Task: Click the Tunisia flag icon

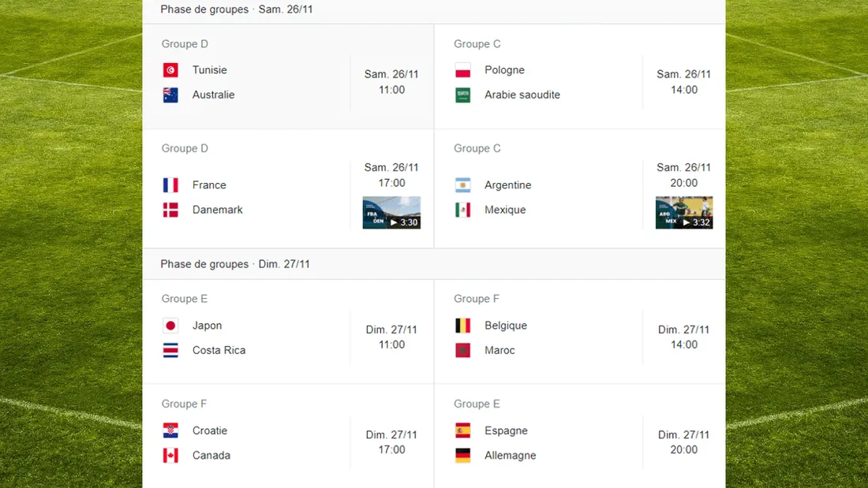Action: 170,70
